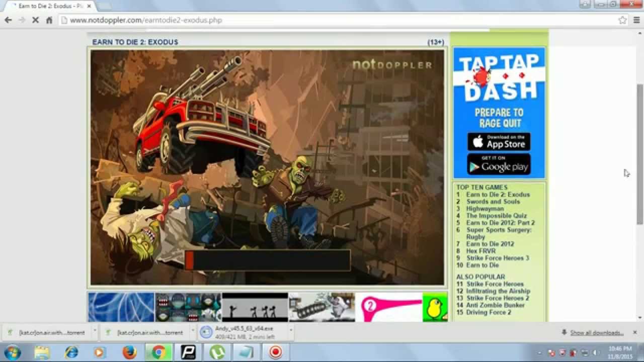644x362 pixels.
Task: Open the red screen recorder taskbar icon
Action: point(275,352)
